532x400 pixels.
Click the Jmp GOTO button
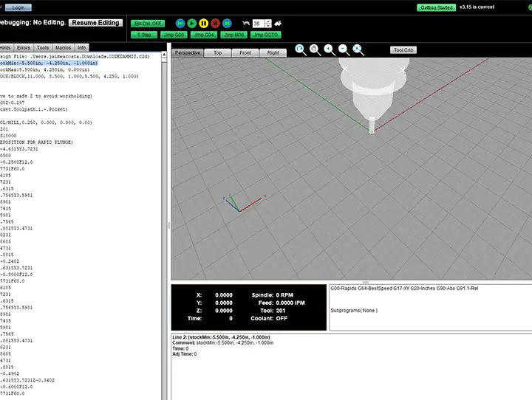click(266, 35)
